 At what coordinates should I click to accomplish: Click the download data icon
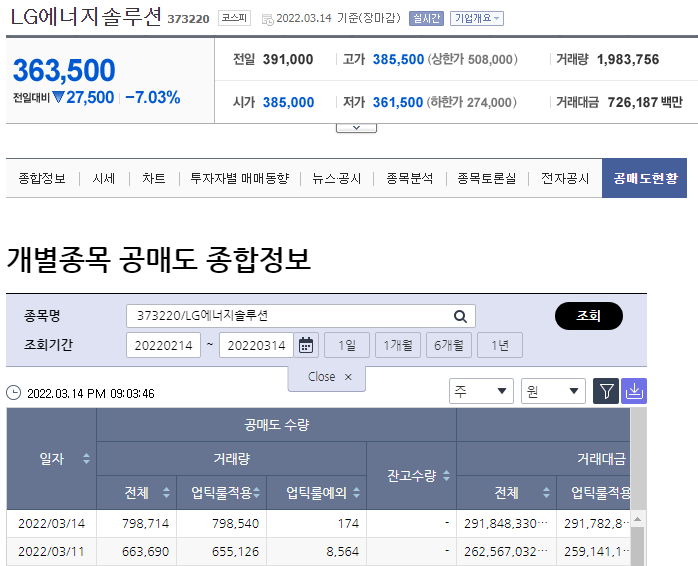[x=634, y=391]
